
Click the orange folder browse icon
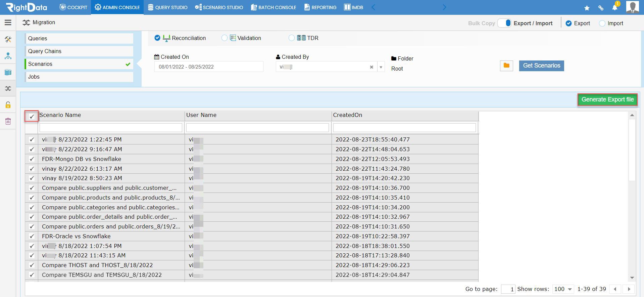click(506, 66)
